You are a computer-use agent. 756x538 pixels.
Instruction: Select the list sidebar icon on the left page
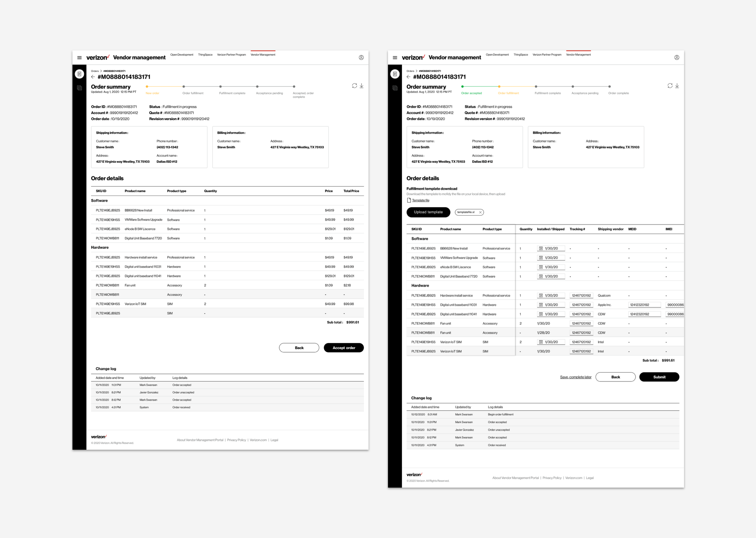coord(80,88)
